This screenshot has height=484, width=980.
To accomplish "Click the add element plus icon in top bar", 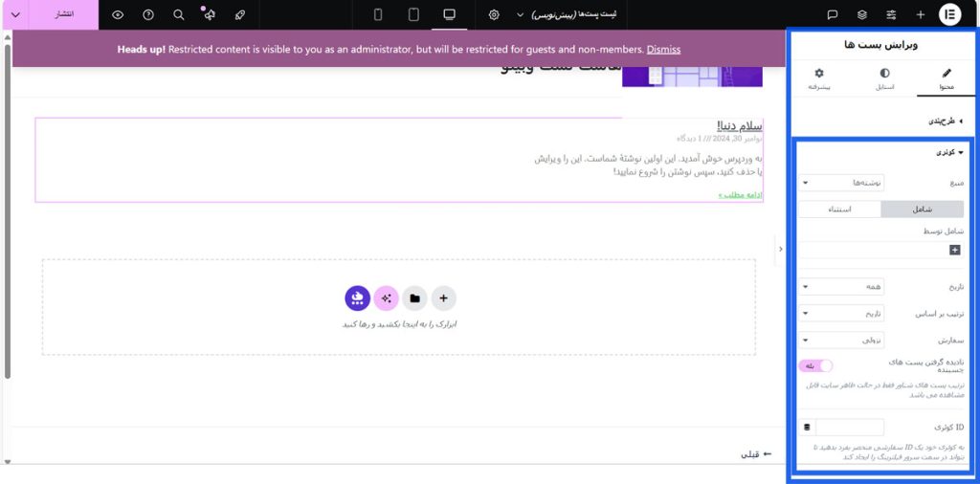I will (x=920, y=15).
